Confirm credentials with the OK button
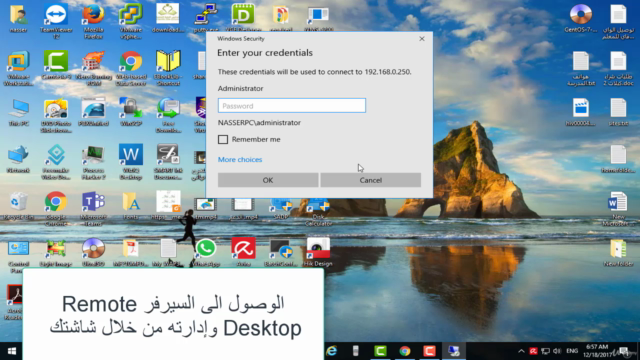 (268, 180)
